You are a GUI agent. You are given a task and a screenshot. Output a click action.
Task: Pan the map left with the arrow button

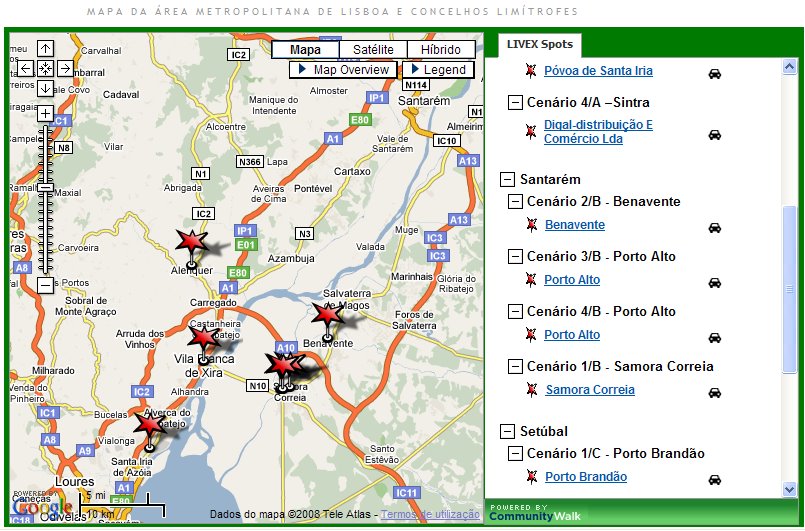coord(26,68)
